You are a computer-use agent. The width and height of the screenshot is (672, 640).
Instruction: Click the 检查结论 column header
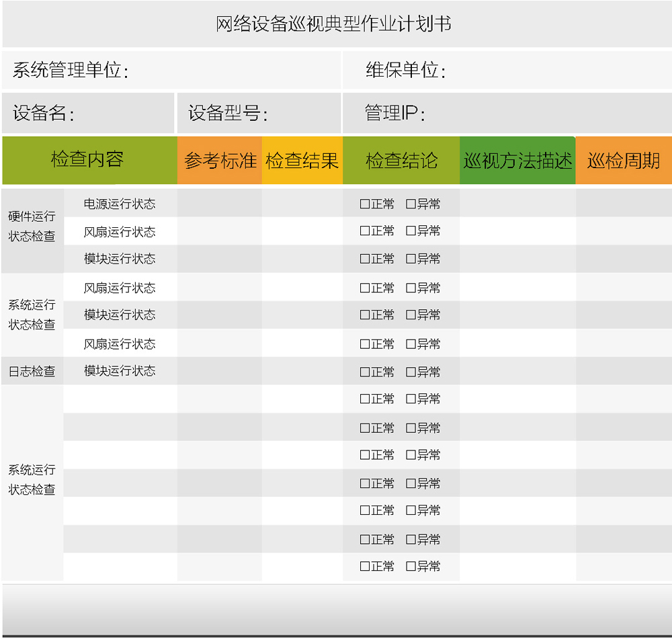[401, 161]
